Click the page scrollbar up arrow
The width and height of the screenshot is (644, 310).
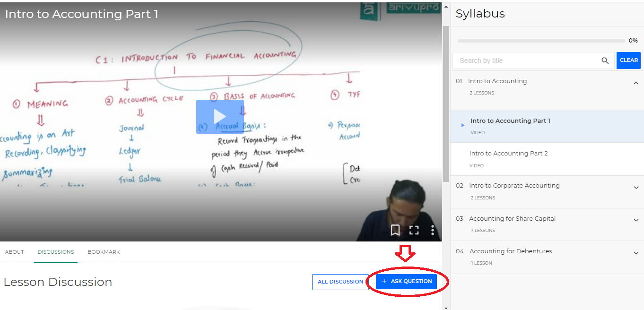pyautogui.click(x=446, y=7)
